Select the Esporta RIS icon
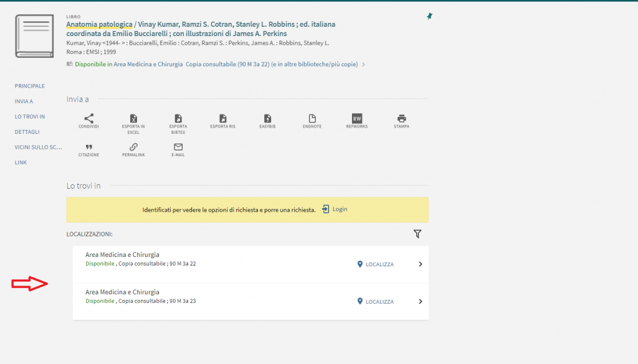The width and height of the screenshot is (638, 364). 222,118
